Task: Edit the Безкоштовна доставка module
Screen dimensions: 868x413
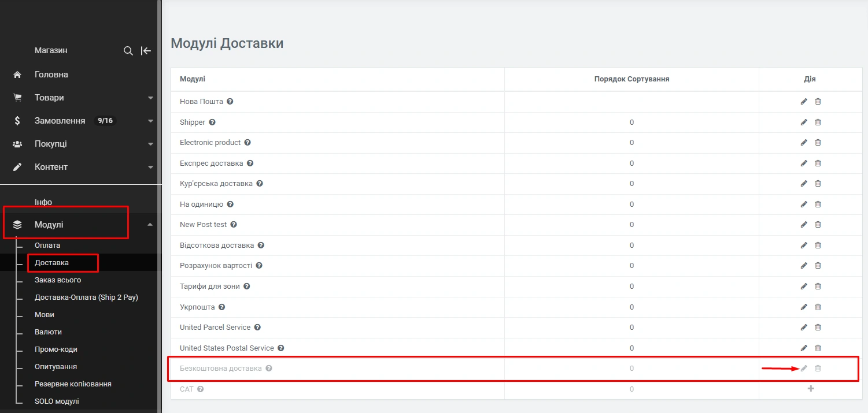Action: click(804, 369)
